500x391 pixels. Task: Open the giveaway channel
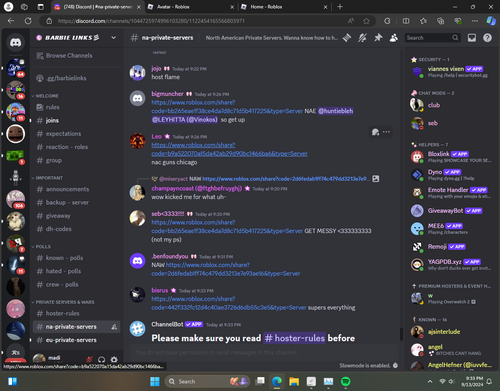[x=58, y=216]
